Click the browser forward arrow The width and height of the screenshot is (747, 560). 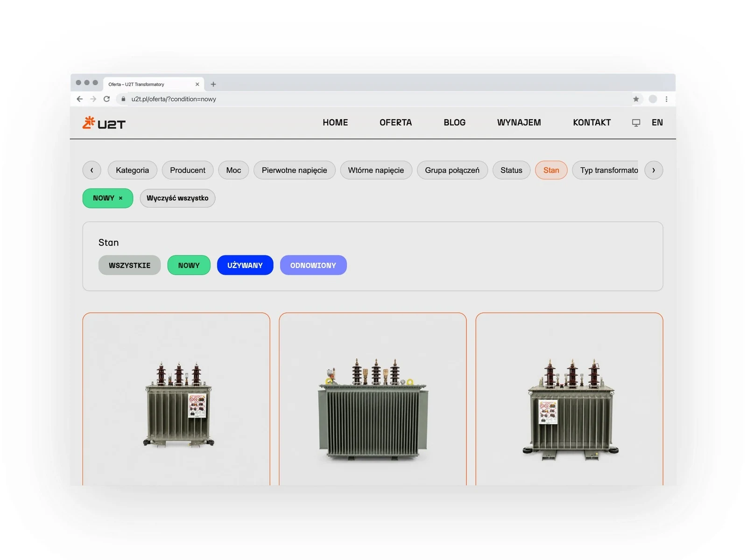click(x=93, y=99)
